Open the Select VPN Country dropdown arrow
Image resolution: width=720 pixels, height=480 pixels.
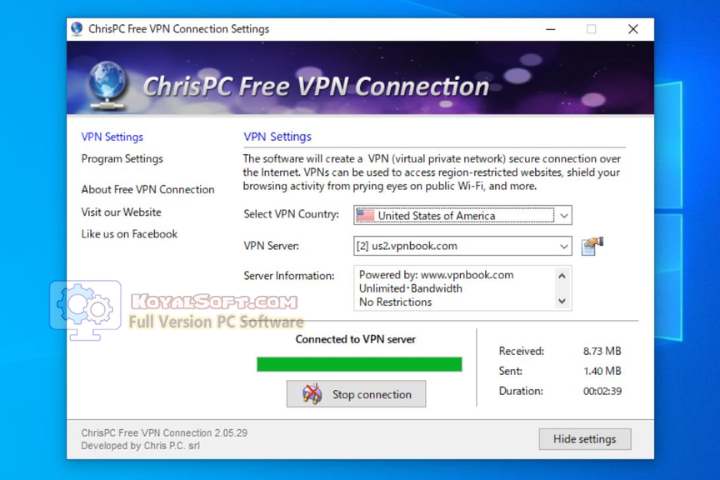(564, 215)
